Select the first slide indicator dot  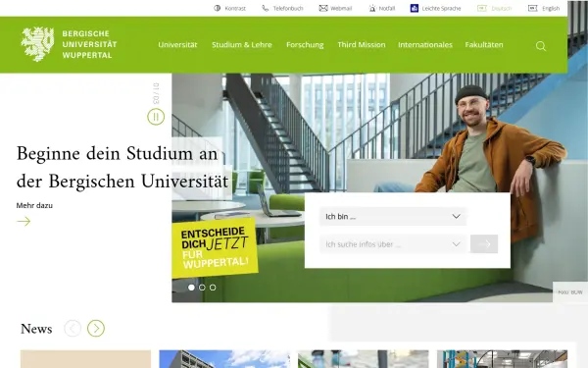tap(191, 288)
